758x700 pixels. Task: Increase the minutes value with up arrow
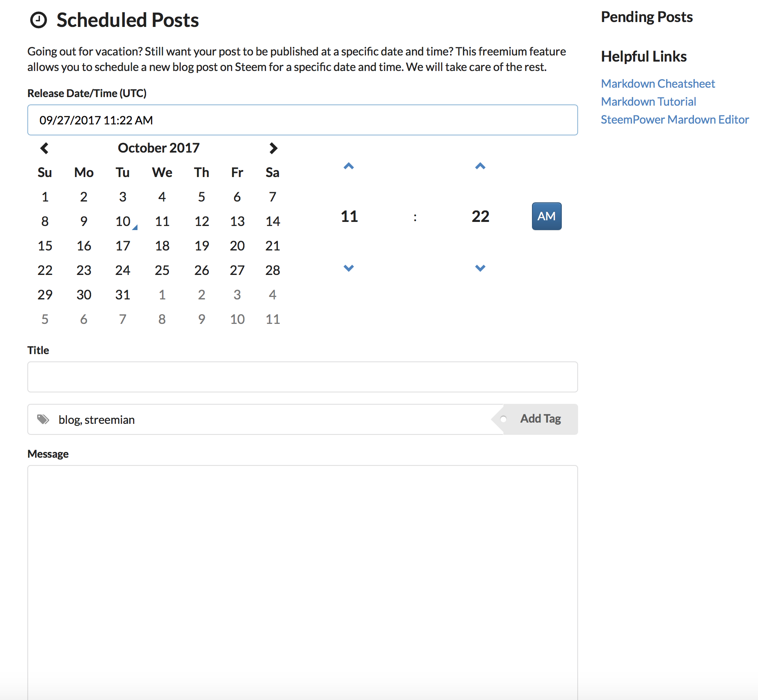click(x=480, y=166)
